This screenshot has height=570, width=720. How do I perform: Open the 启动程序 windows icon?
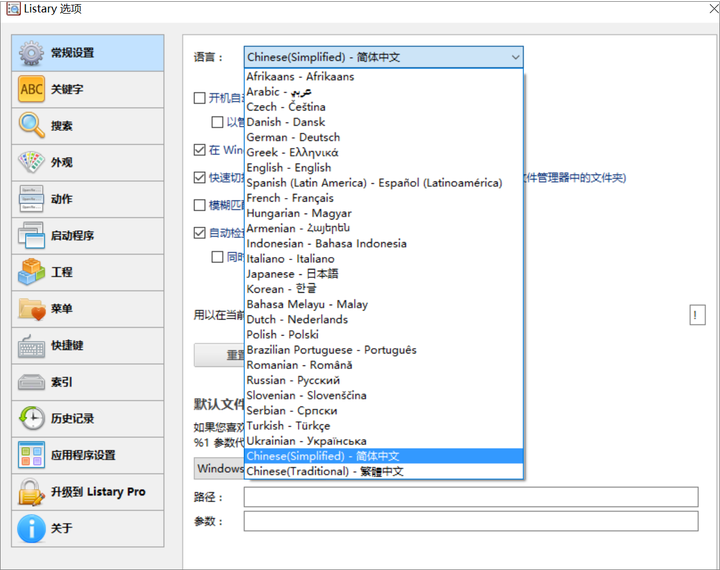(31, 235)
